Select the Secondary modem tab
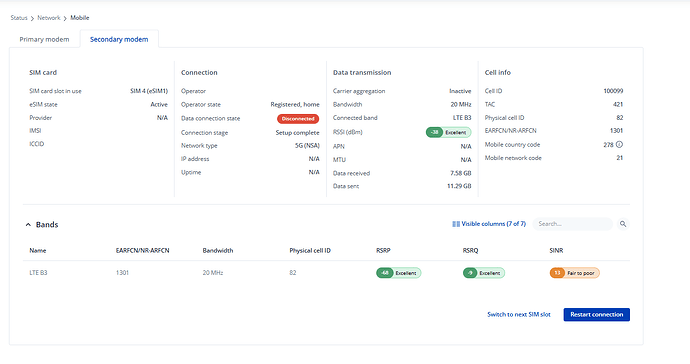The height and width of the screenshot is (364, 690). click(x=119, y=39)
